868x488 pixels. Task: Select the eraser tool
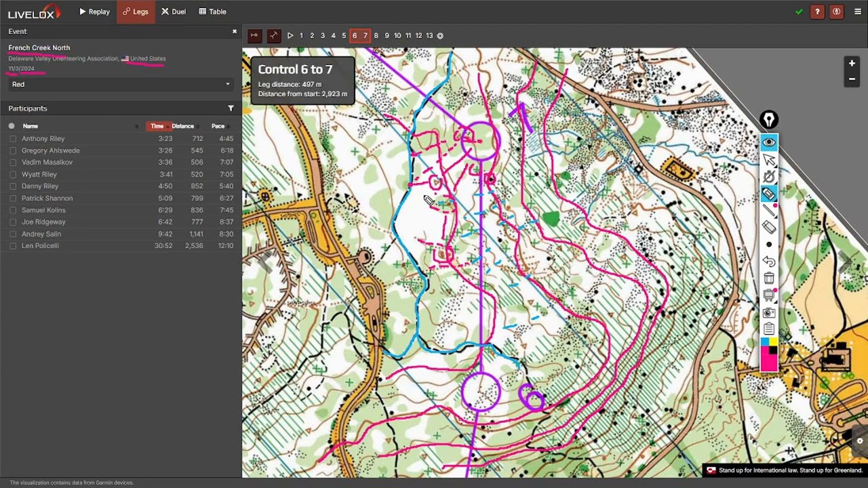[768, 228]
